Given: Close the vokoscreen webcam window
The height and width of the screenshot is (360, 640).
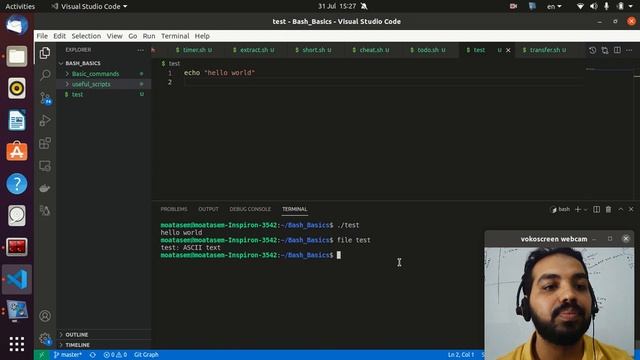Looking at the screenshot, I should click(626, 239).
